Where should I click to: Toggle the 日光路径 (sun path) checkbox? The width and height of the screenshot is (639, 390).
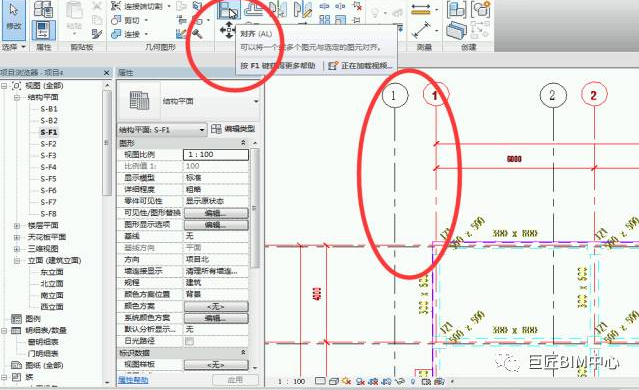189,341
